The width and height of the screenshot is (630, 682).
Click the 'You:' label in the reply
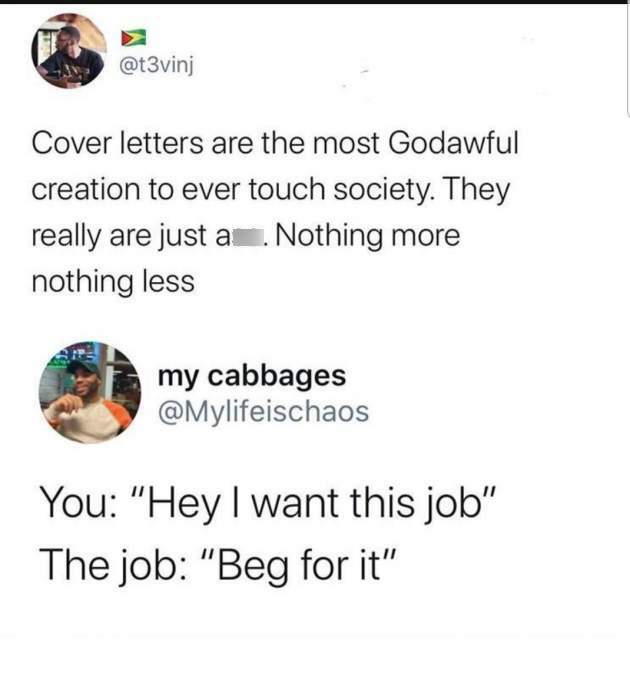tap(78, 503)
